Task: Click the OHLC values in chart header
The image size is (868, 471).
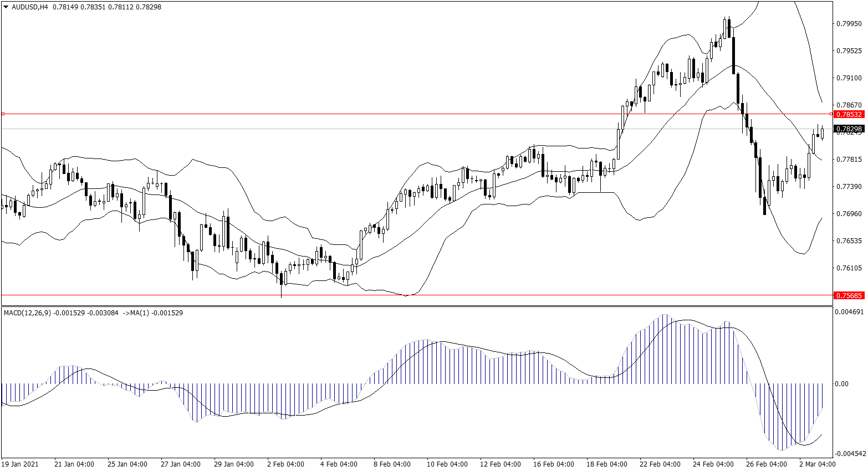Action: 107,7
